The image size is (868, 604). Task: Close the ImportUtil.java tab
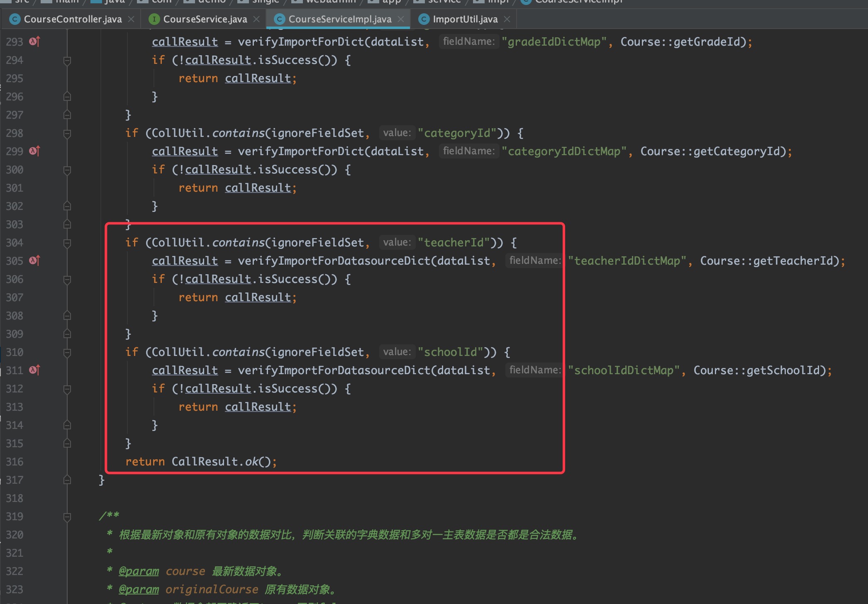(x=507, y=19)
